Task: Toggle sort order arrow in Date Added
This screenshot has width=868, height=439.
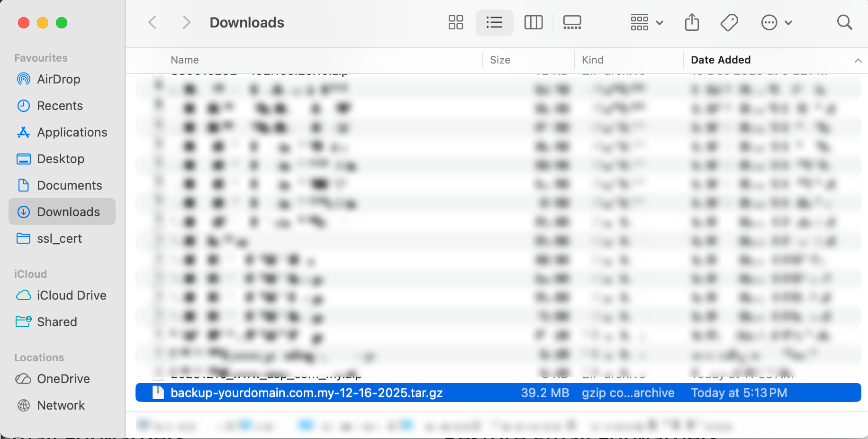Action: coord(858,60)
